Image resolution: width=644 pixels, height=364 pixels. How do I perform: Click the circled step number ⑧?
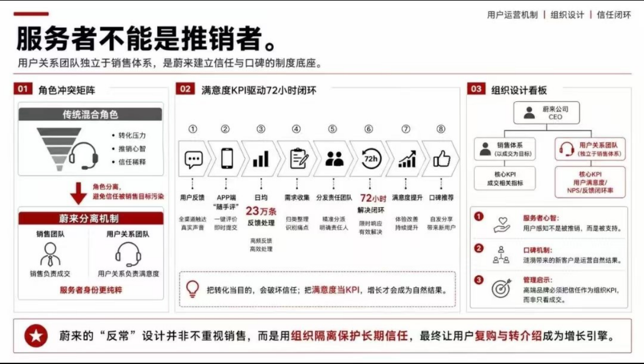pyautogui.click(x=440, y=129)
